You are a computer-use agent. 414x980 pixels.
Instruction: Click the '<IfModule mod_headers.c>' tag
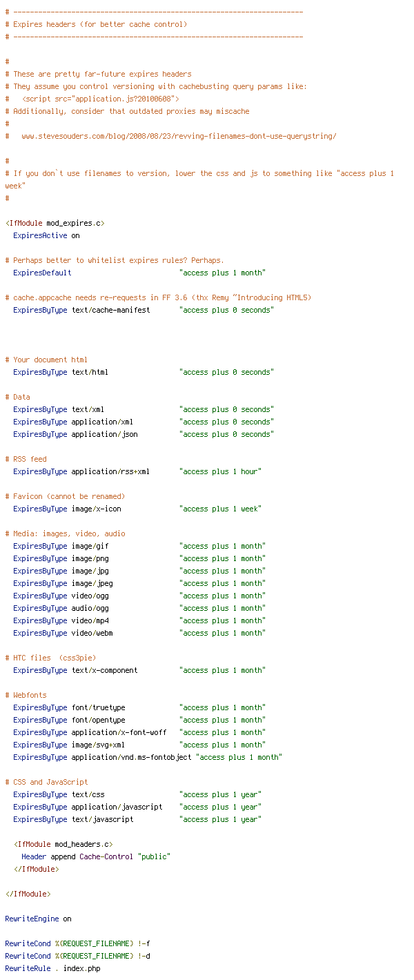point(63,844)
